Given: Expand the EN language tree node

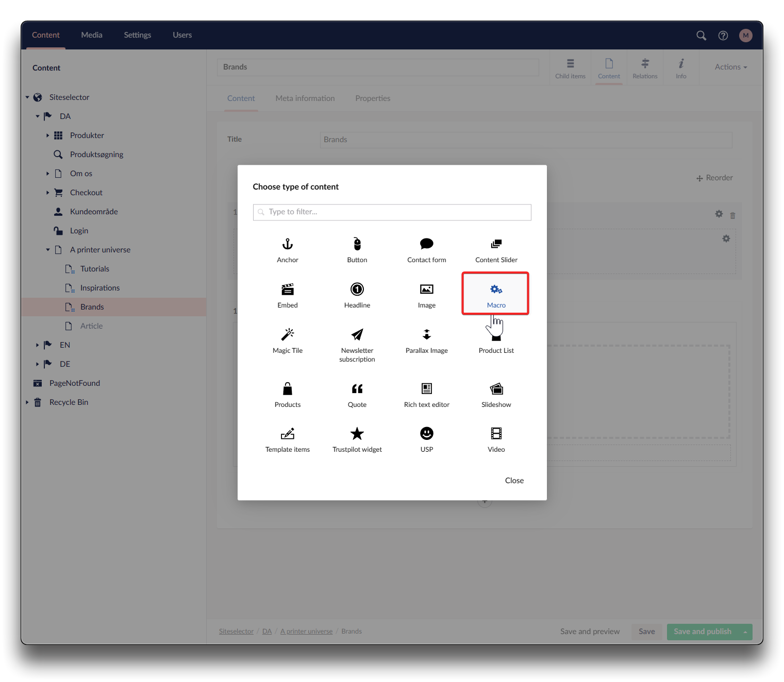Looking at the screenshot, I should pyautogui.click(x=37, y=345).
